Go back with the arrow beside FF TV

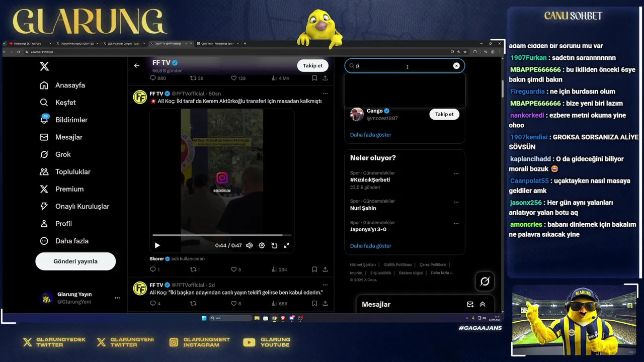coord(136,66)
